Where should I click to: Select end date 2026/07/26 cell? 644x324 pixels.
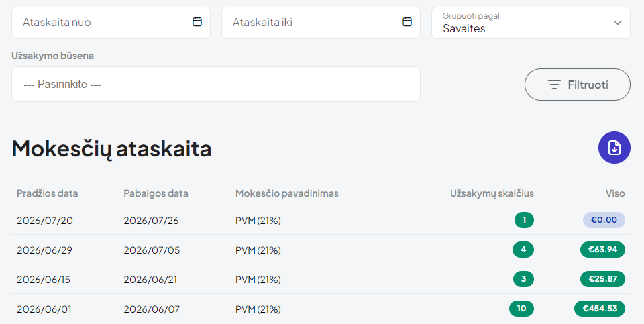(x=151, y=221)
